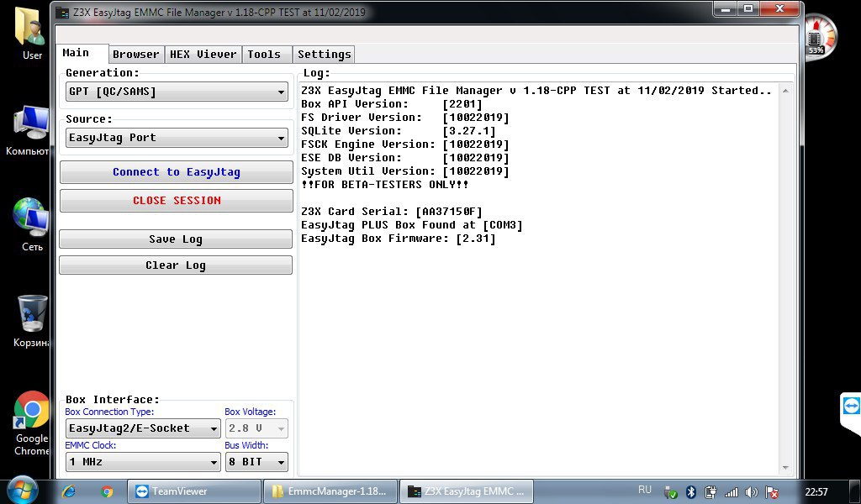Expand the Box Connection Type dropdown
861x504 pixels.
143,428
